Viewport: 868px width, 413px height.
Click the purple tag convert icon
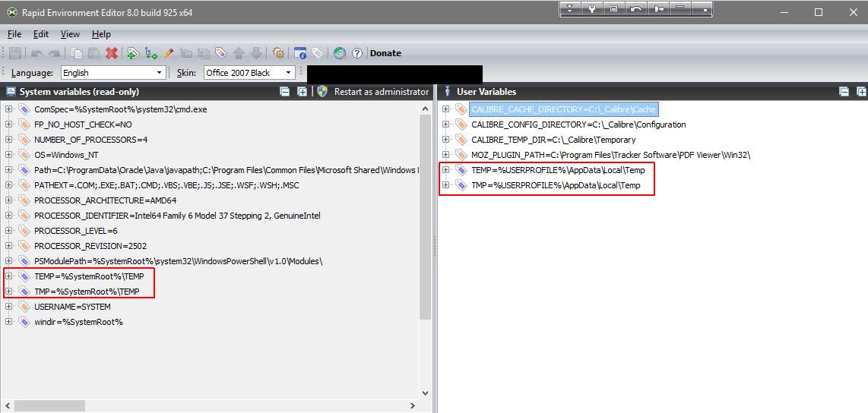221,53
